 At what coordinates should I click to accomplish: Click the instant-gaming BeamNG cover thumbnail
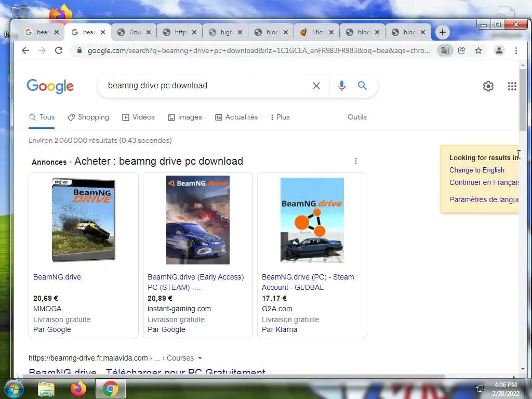(x=198, y=220)
